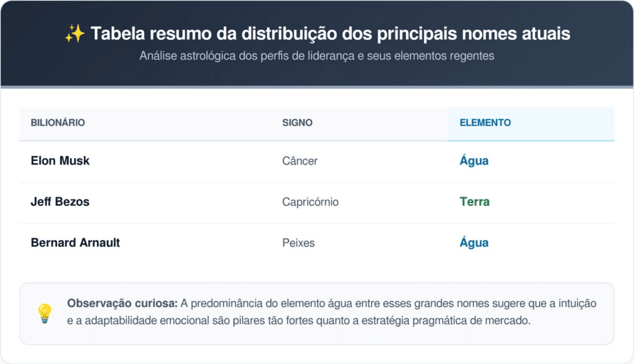
Task: Select the 'Análise astrológica' subtitle text
Action: click(x=316, y=56)
